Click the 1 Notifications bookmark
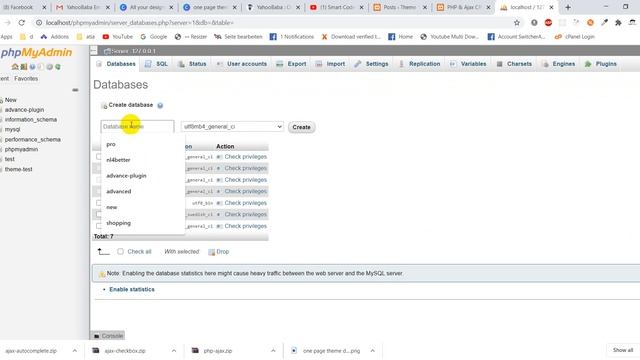Viewport: 640px width, 360px height. coord(292,37)
